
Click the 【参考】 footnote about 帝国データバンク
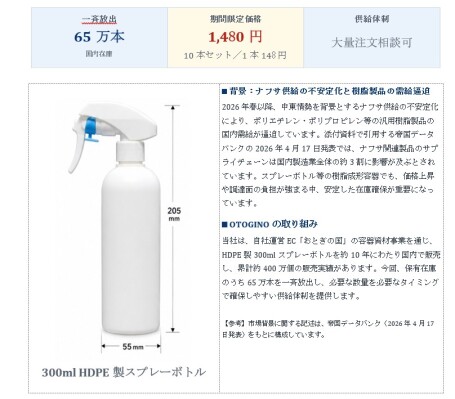[x=328, y=329]
